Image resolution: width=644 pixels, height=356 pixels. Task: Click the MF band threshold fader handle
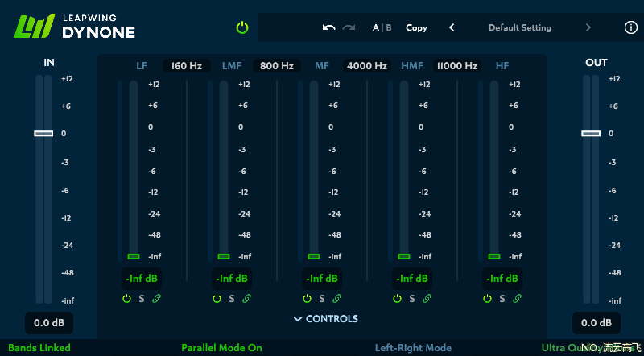pos(314,256)
